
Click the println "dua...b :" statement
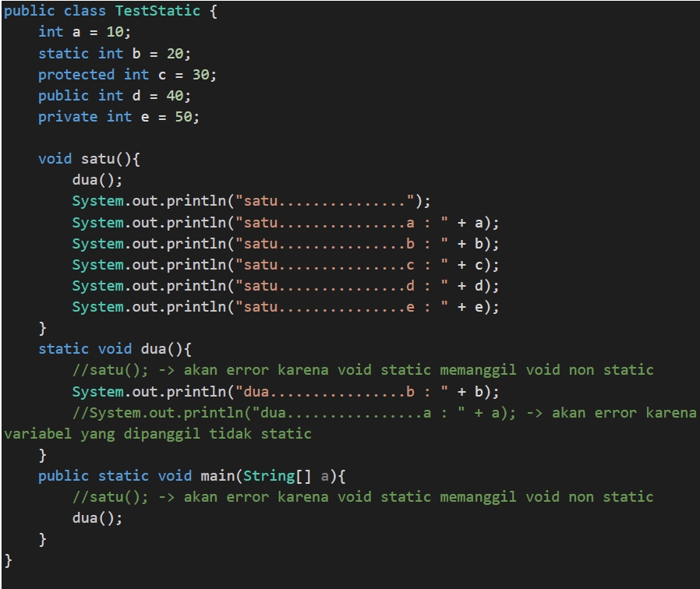coord(285,392)
